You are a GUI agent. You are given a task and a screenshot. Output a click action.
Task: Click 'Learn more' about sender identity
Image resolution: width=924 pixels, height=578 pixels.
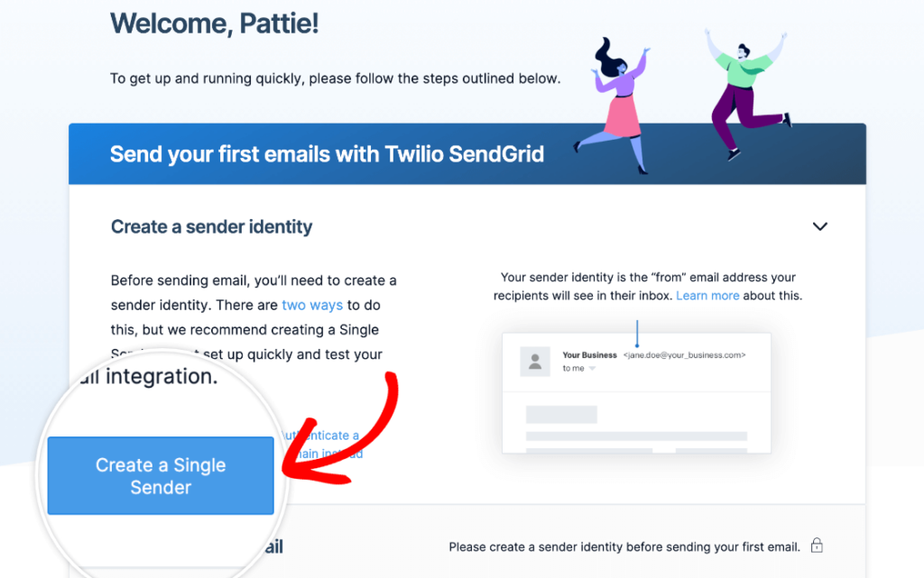point(707,295)
